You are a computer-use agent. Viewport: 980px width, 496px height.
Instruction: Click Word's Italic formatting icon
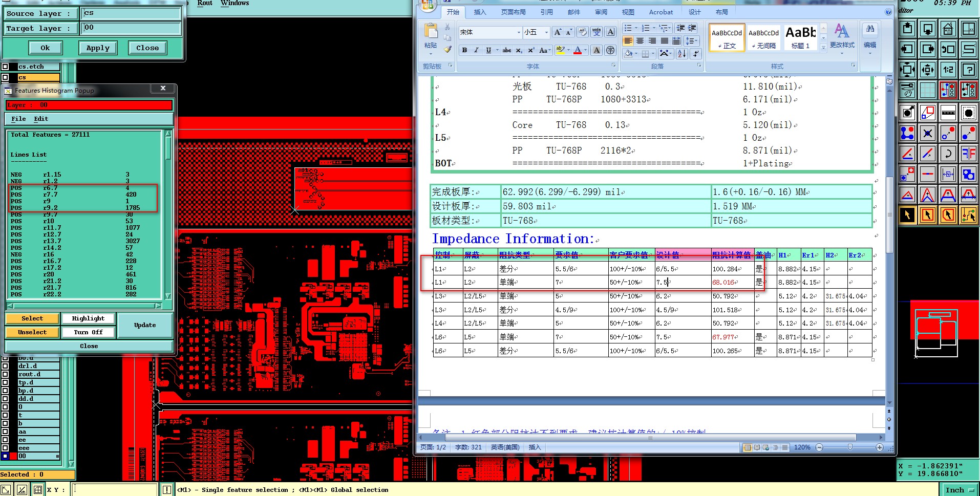pyautogui.click(x=476, y=50)
